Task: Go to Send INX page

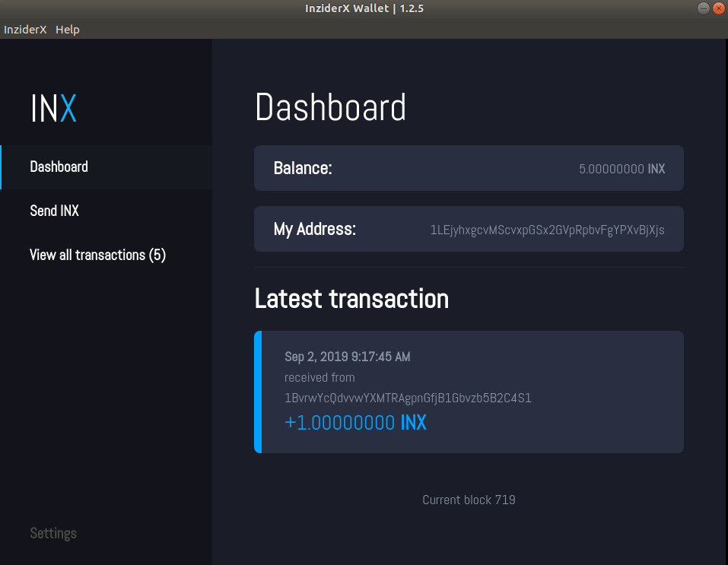Action: click(54, 211)
